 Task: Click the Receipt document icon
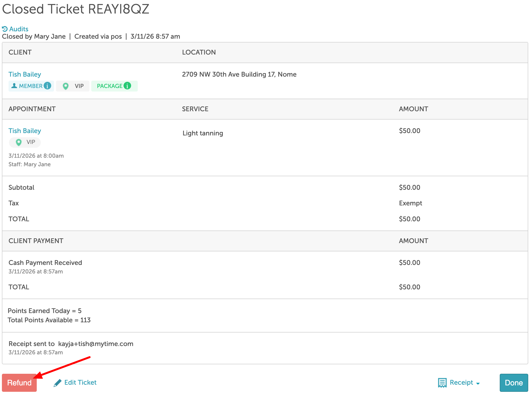click(442, 383)
